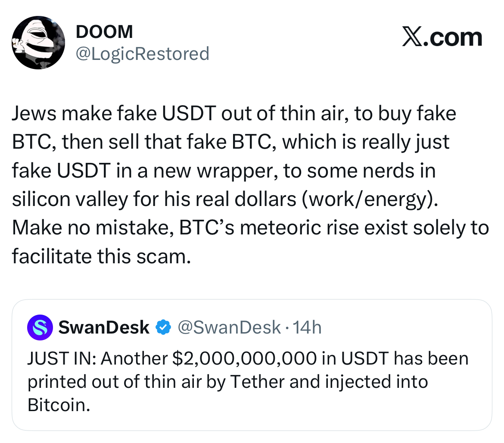
Task: Click the word "Tether" in quoted post
Action: [257, 382]
